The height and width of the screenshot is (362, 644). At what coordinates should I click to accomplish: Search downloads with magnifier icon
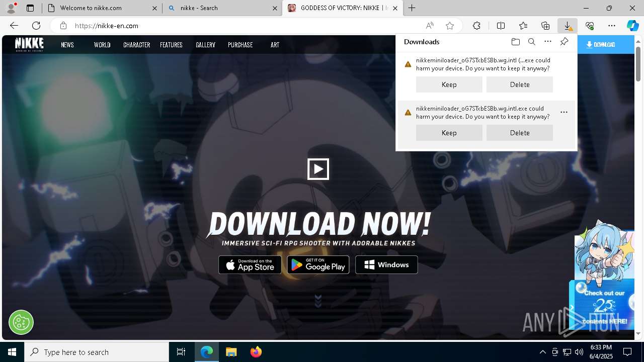pyautogui.click(x=531, y=42)
